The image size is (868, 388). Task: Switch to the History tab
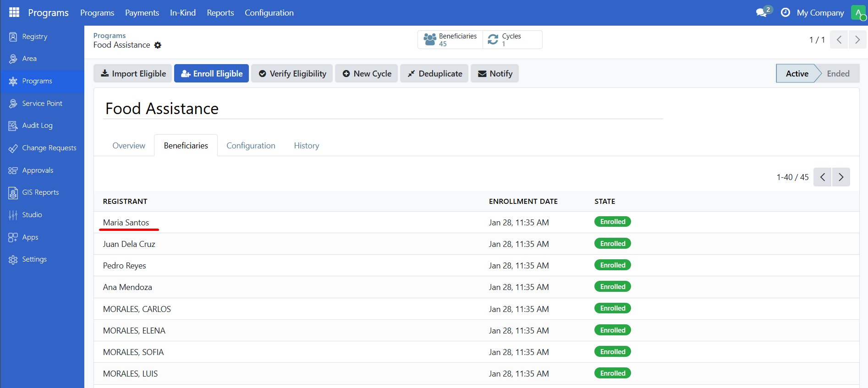click(x=306, y=146)
